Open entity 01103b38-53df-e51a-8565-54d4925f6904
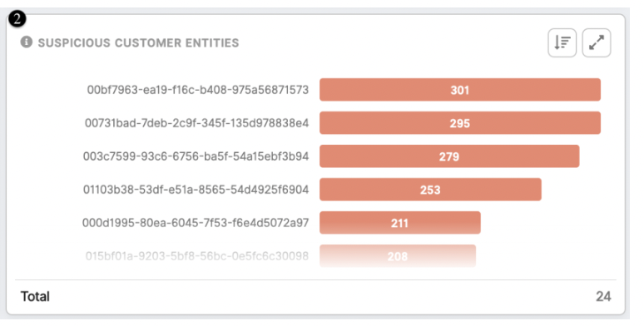 [x=196, y=190]
